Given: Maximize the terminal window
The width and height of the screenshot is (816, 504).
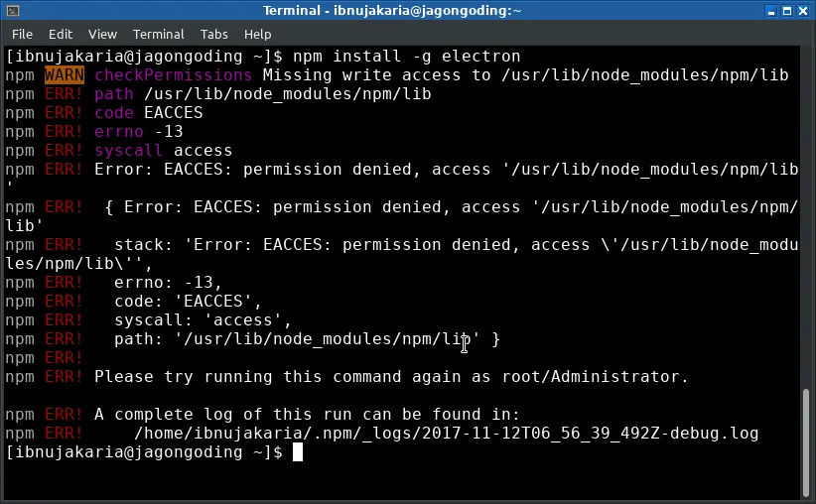Looking at the screenshot, I should point(787,11).
